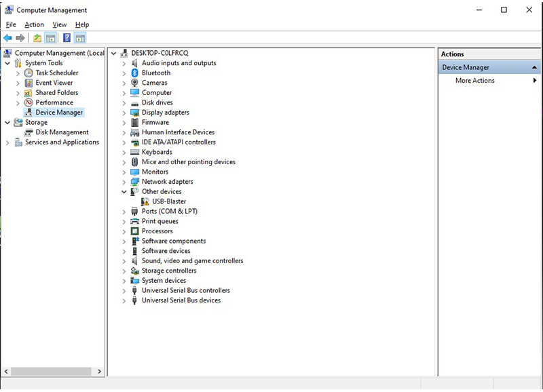
Task: Click the Task Scheduler clock icon
Action: (29, 73)
